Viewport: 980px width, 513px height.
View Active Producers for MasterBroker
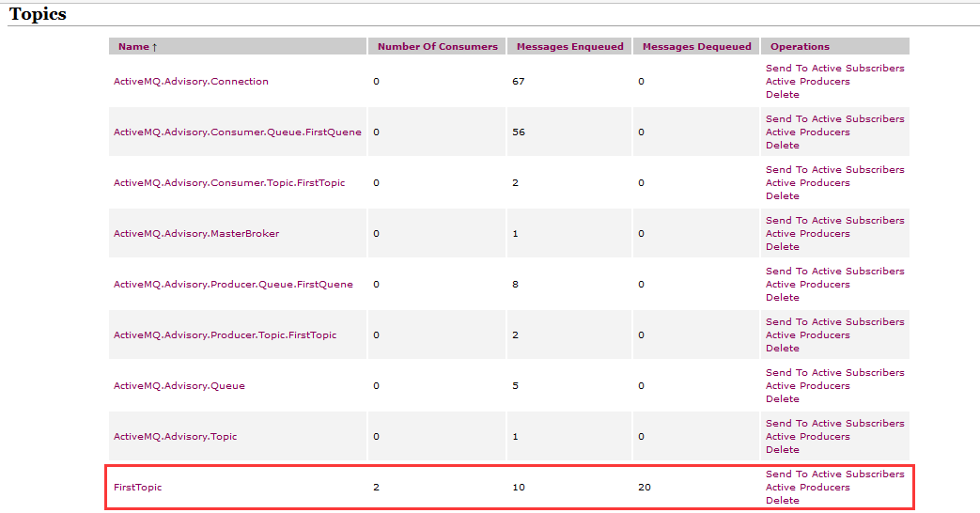click(x=807, y=233)
